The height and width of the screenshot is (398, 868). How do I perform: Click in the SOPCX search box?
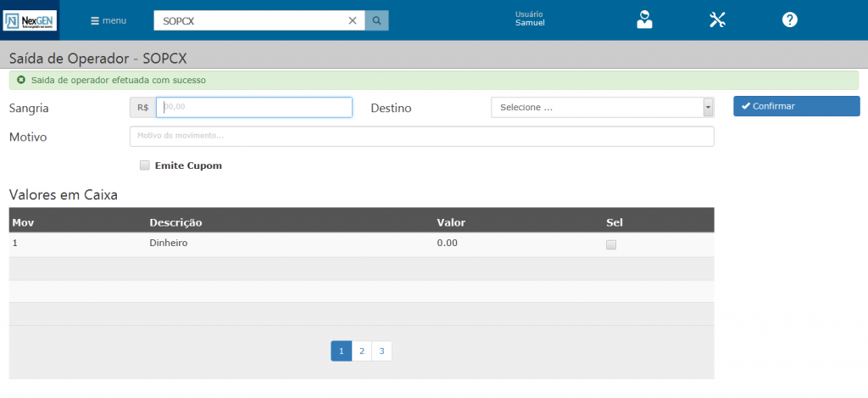(250, 20)
